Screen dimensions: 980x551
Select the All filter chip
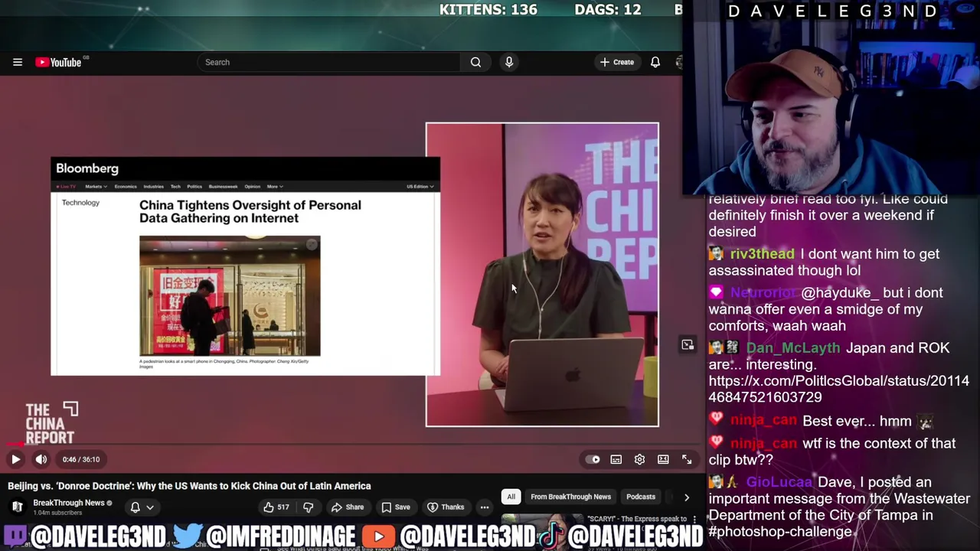511,497
